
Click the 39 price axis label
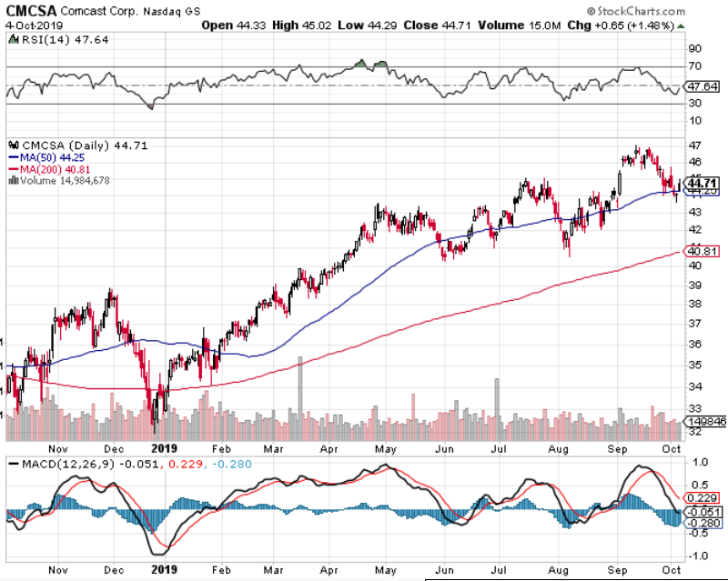(x=695, y=285)
